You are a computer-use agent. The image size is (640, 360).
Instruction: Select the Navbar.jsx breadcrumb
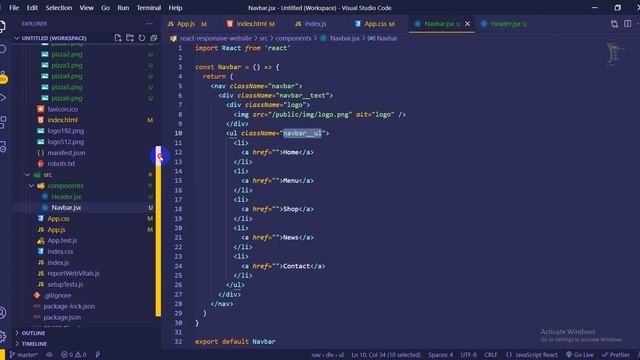(x=344, y=38)
